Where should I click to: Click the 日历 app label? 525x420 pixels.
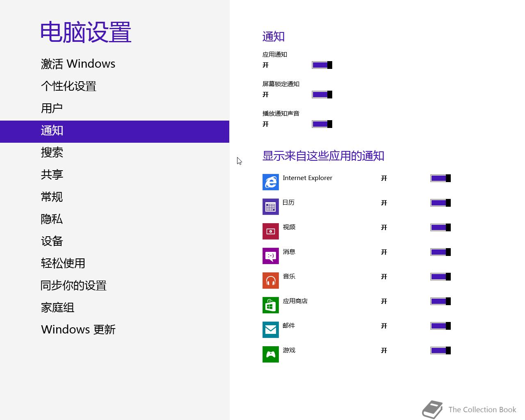(x=289, y=203)
